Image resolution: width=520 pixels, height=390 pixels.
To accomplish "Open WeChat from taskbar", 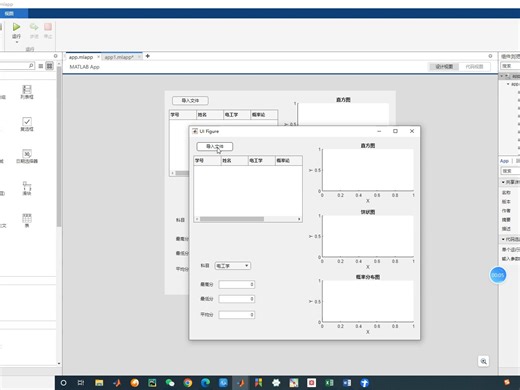I will coord(170,383).
